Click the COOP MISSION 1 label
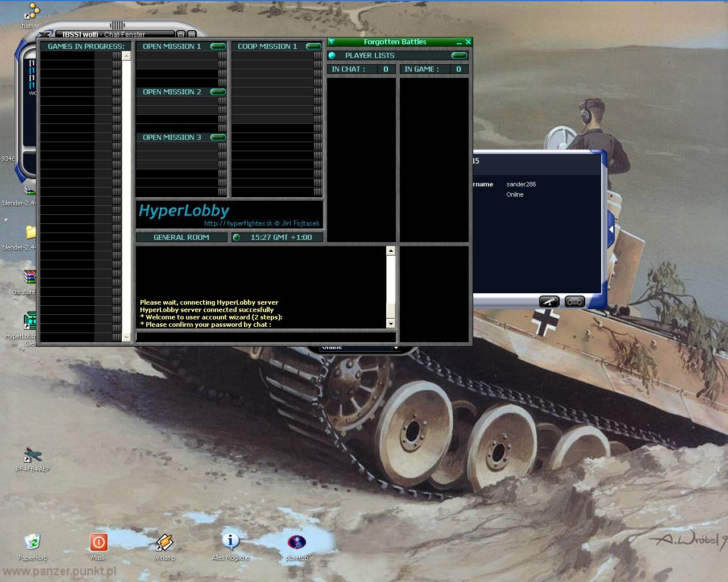Viewport: 728px width, 582px height. tap(267, 46)
